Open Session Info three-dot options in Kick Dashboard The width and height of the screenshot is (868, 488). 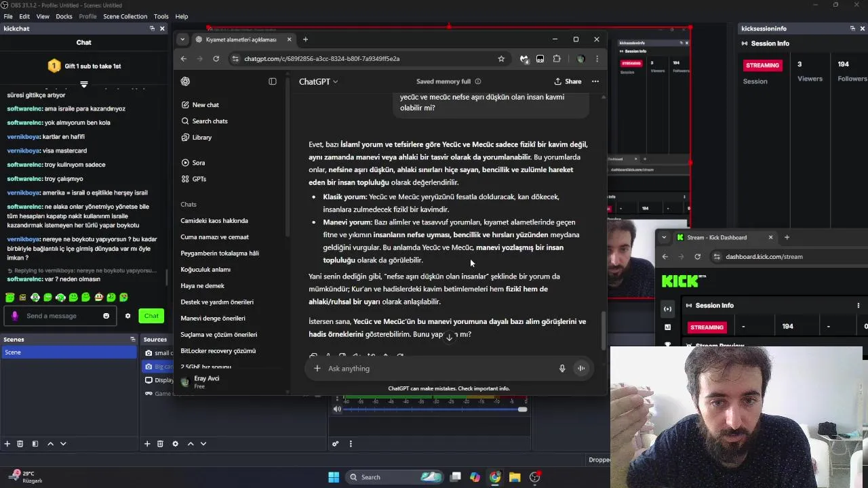tap(858, 306)
